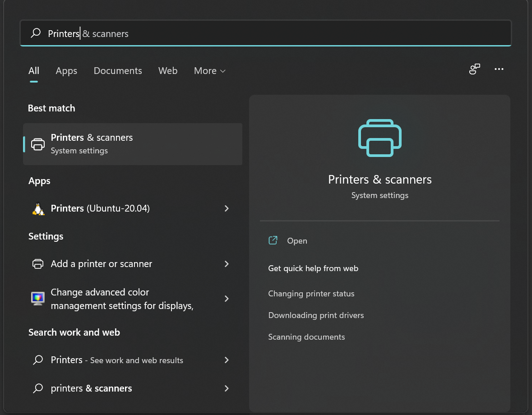Click the Open external-link icon
The image size is (532, 415).
[273, 240]
